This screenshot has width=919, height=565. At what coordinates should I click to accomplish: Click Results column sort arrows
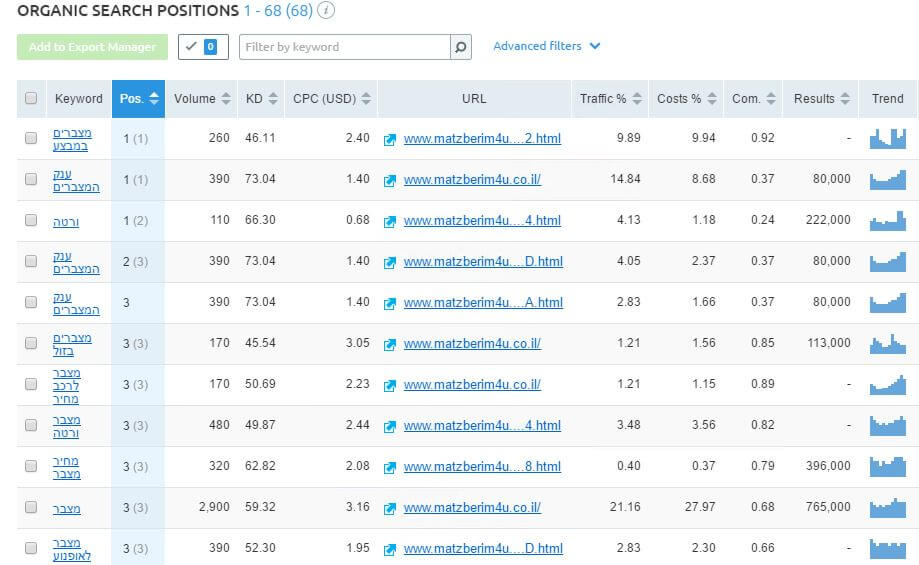coord(845,98)
